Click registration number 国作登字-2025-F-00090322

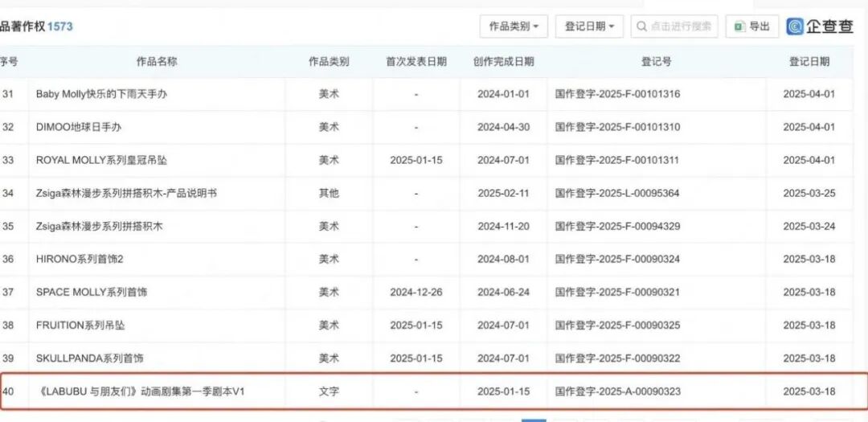click(x=617, y=358)
